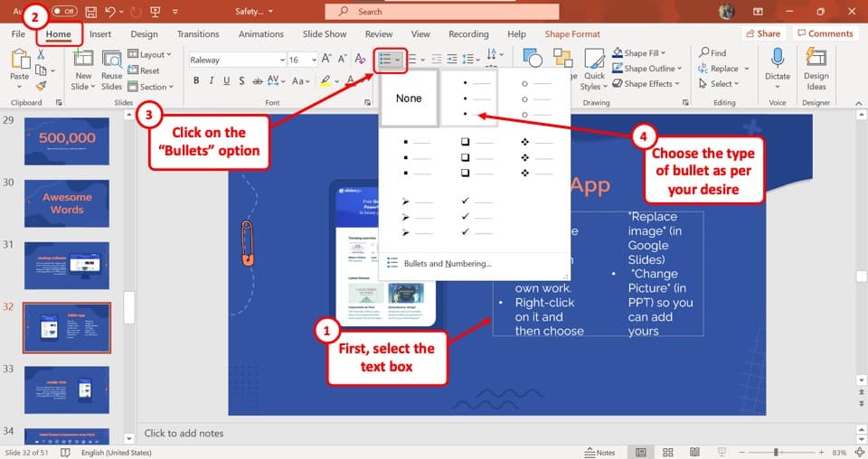868x459 pixels.
Task: Toggle Text Shadow formatting
Action: point(241,80)
